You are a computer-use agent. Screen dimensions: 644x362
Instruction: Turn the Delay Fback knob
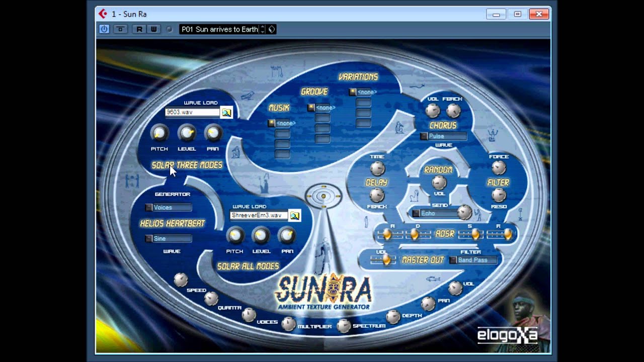coord(377,195)
